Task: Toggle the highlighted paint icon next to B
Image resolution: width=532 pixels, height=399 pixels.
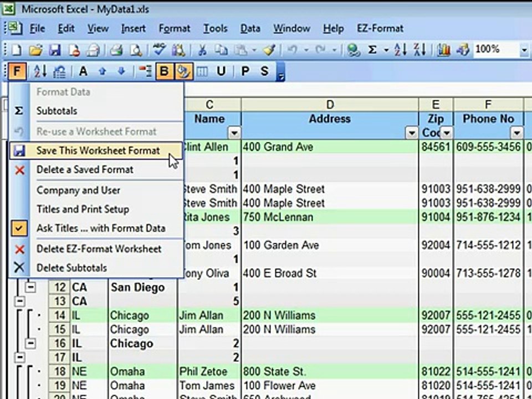Action: coord(183,71)
